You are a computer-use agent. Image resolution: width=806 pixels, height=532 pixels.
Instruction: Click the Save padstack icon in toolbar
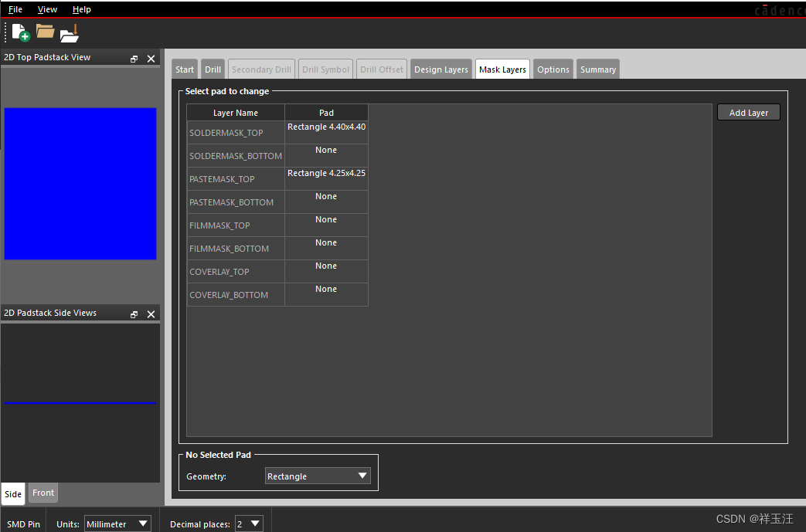(x=70, y=33)
